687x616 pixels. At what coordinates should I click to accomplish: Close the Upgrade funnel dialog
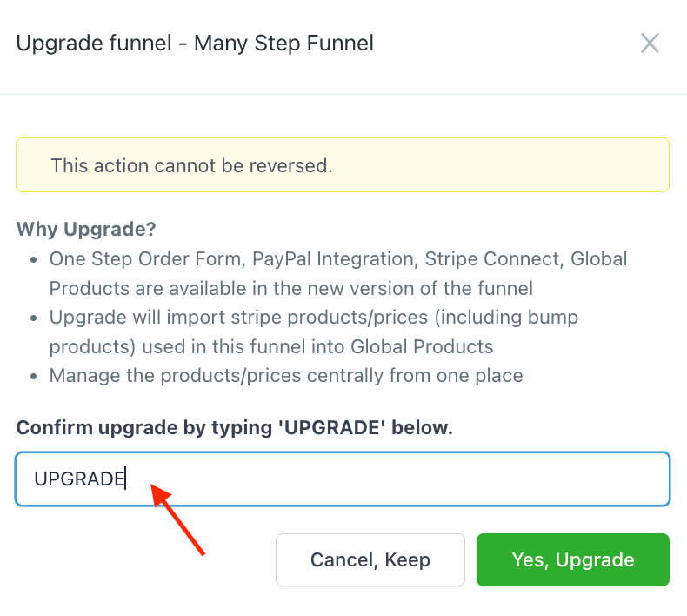point(650,44)
